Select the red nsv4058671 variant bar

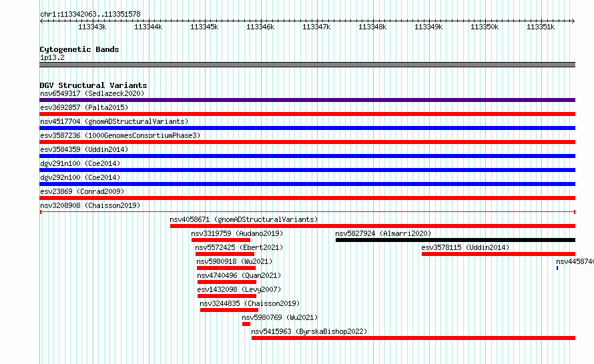click(373, 226)
